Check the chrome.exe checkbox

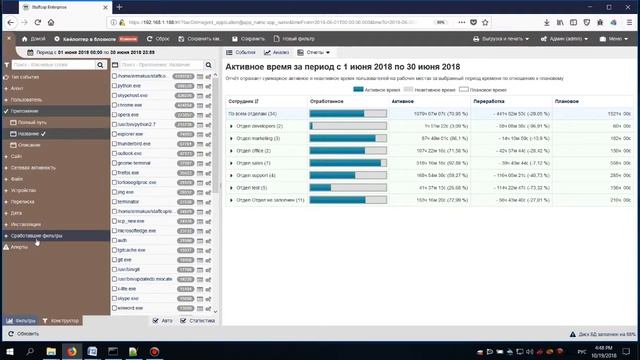[x=115, y=105]
